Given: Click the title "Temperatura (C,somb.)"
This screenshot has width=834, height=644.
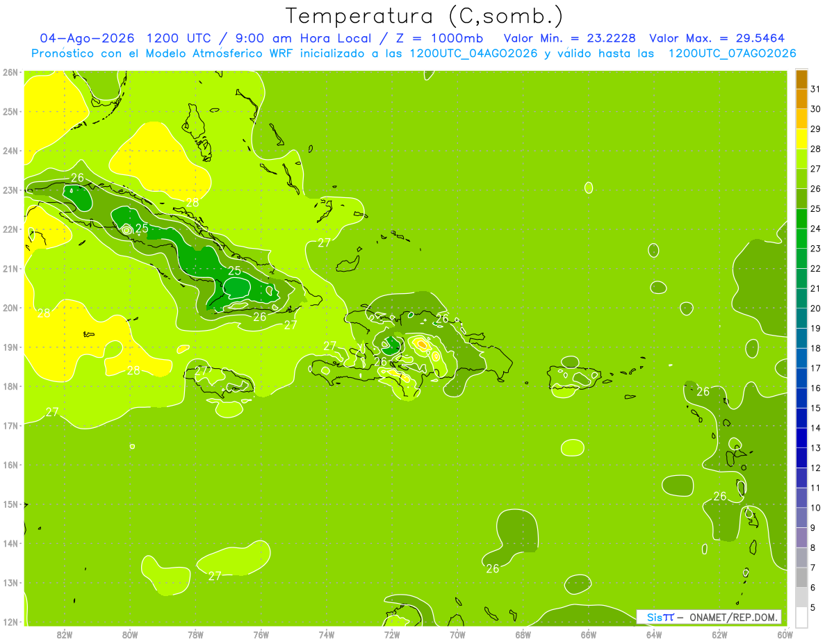Looking at the screenshot, I should coord(425,16).
